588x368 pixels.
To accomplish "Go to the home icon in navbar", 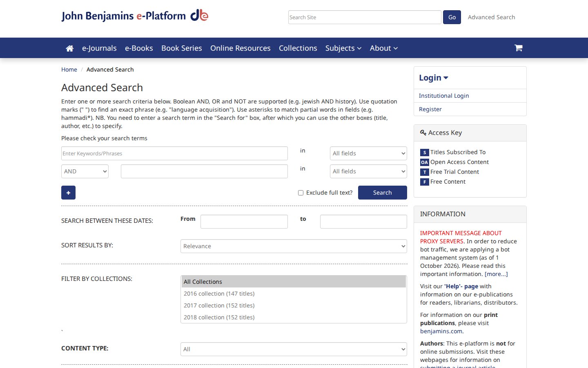I will point(69,48).
